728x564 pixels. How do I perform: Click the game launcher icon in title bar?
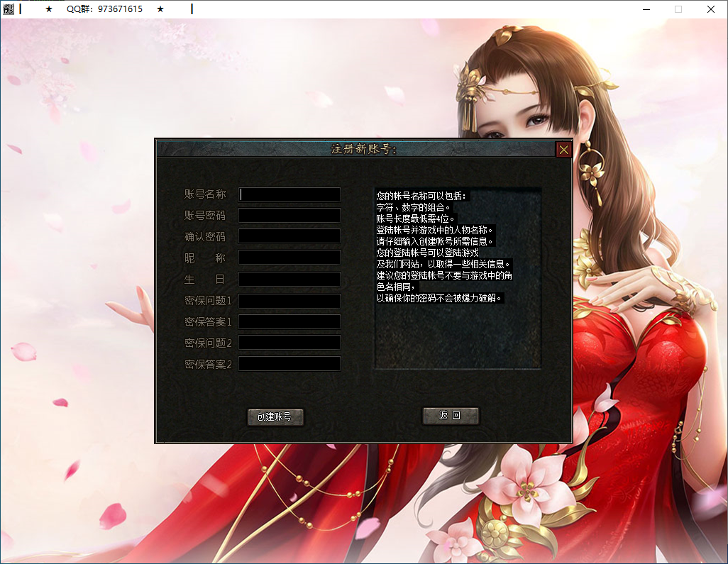pyautogui.click(x=9, y=9)
